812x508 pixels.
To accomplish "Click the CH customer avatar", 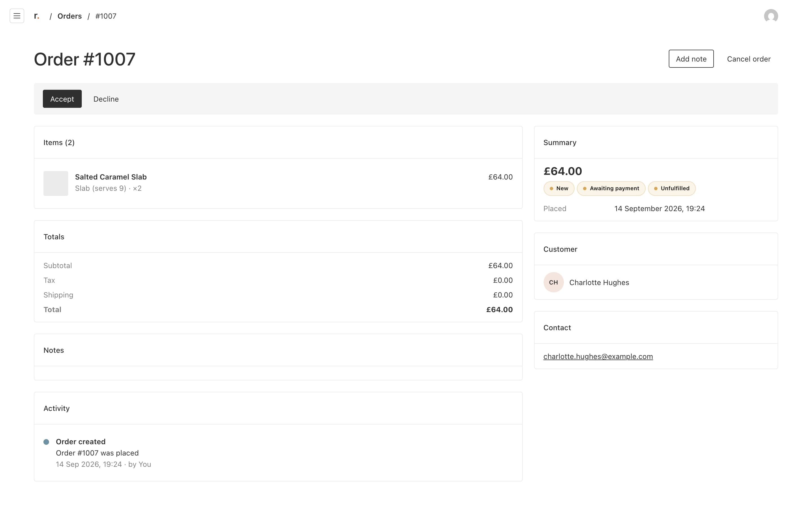I will coord(553,282).
